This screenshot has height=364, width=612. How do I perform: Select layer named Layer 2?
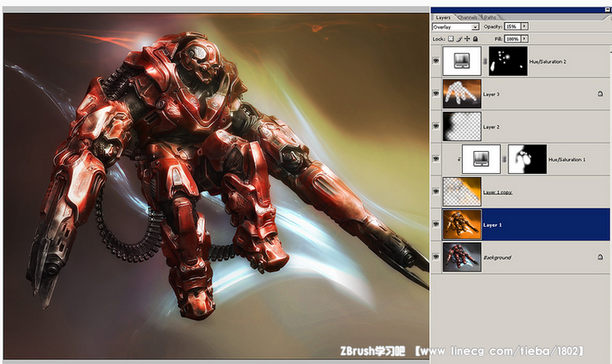pos(491,127)
